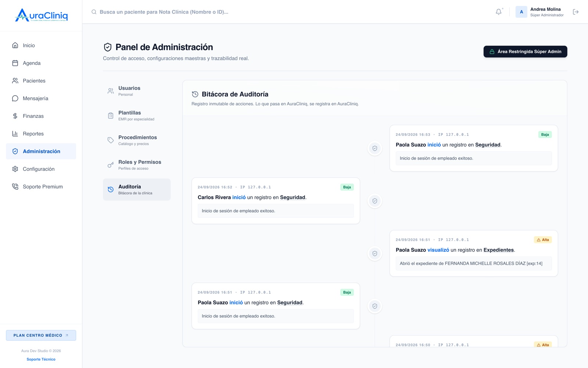Open Reportes in the sidebar

[x=41, y=134]
